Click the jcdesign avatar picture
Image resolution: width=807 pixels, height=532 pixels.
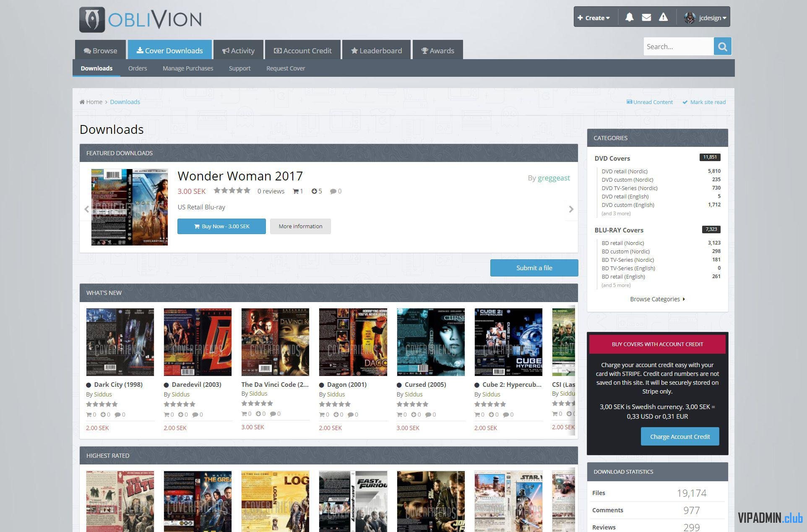tap(689, 18)
